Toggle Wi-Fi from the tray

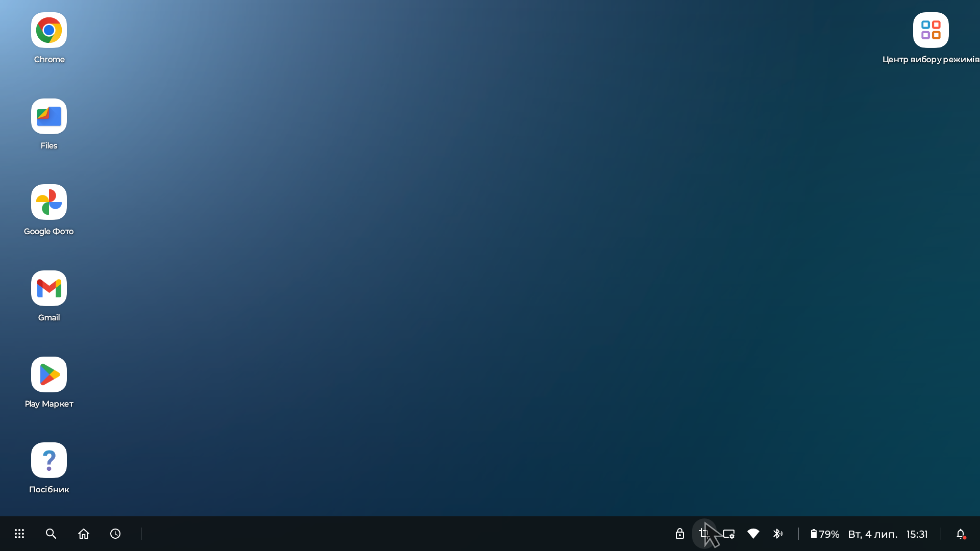coord(753,534)
